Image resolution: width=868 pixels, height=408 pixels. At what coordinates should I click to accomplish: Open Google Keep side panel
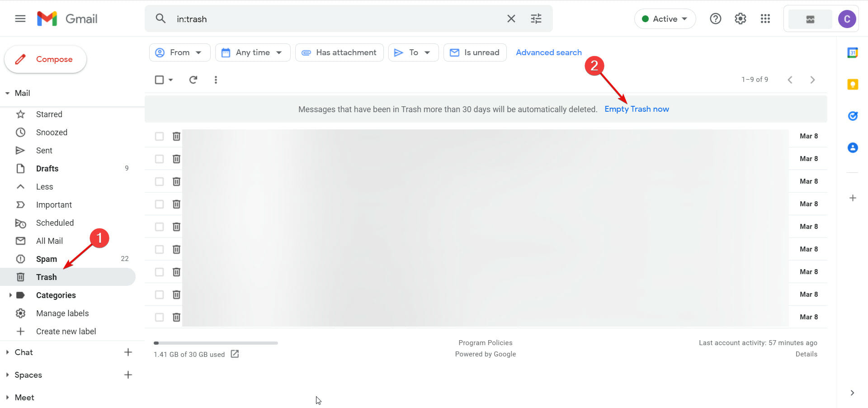(853, 84)
